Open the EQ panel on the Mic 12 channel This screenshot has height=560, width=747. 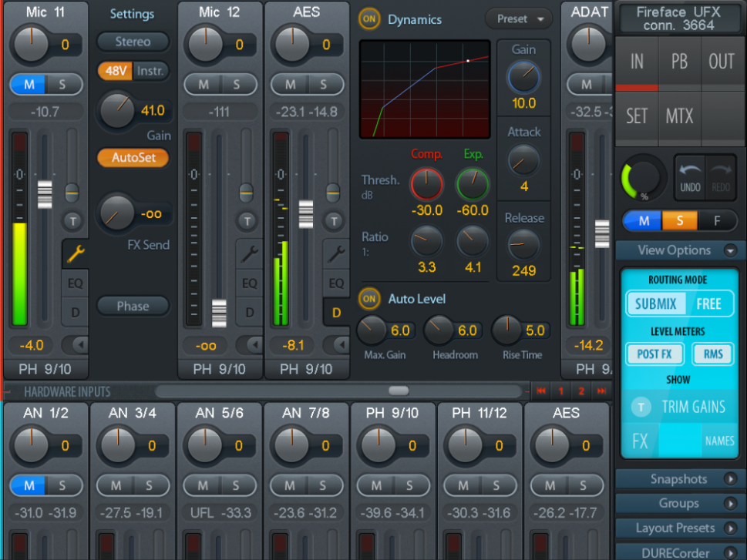click(248, 283)
